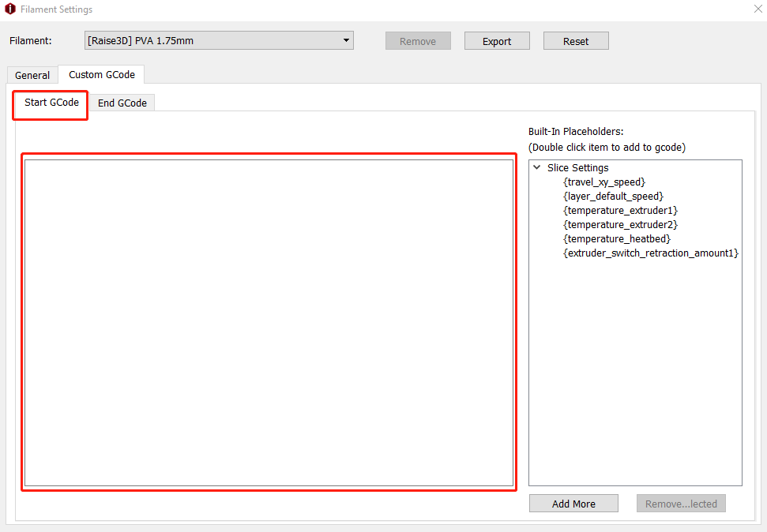Export the current filament profile

[497, 41]
